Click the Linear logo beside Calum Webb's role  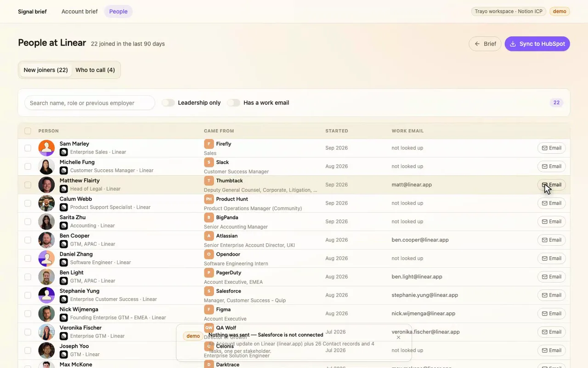(64, 207)
